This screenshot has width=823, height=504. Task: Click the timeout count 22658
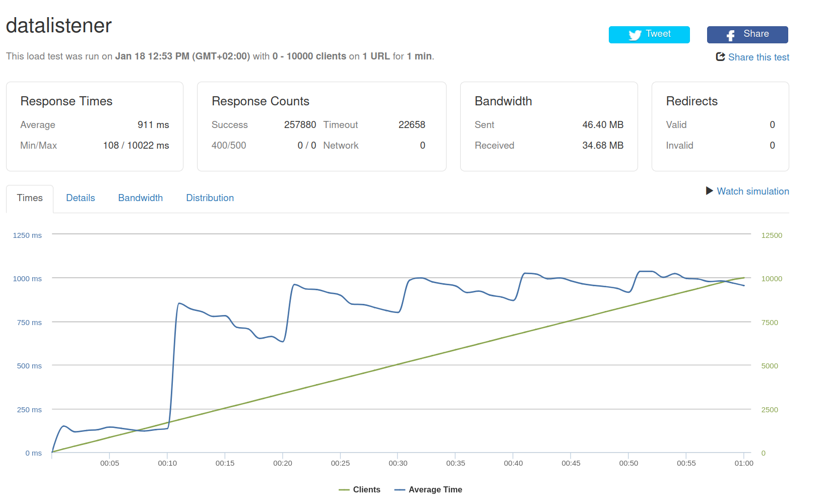[412, 125]
